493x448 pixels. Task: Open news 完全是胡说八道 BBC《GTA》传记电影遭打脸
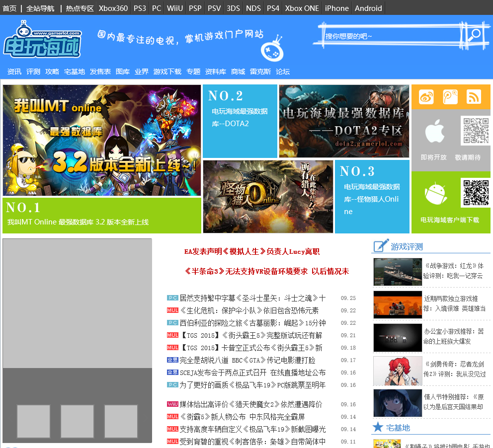(247, 360)
